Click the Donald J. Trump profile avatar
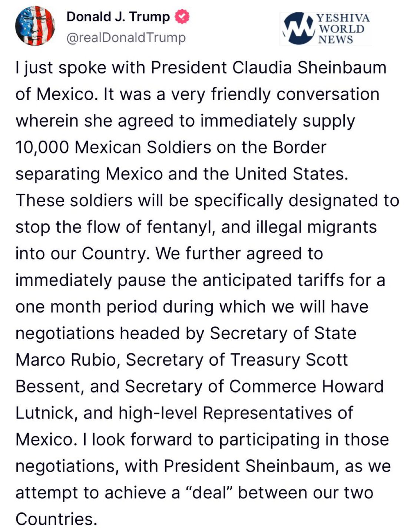This screenshot has height=532, width=417. 35,26
